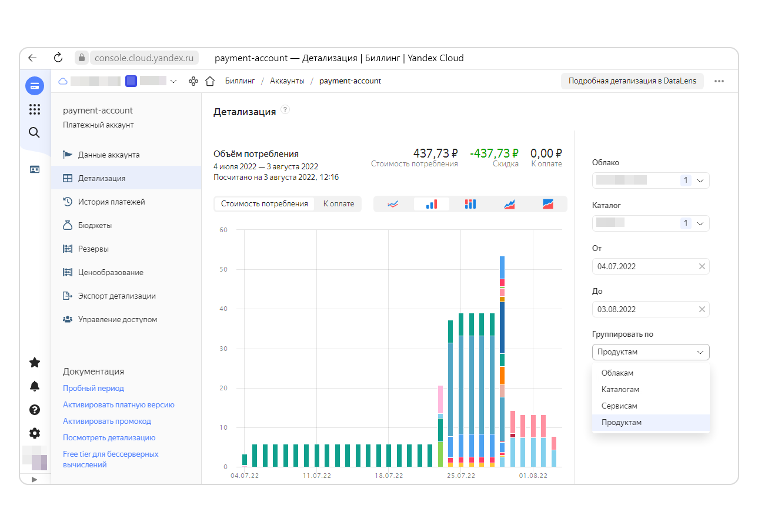Open Free tier для бессерверных вычислений link

[x=111, y=459]
